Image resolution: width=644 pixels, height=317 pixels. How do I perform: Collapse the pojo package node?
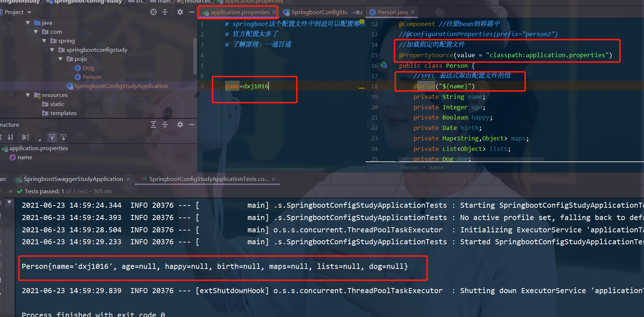point(60,59)
